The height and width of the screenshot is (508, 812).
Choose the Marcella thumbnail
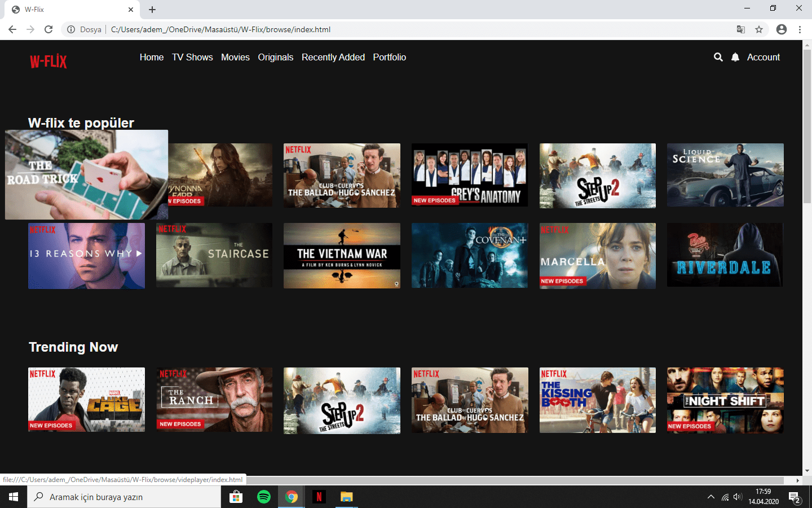tap(598, 256)
